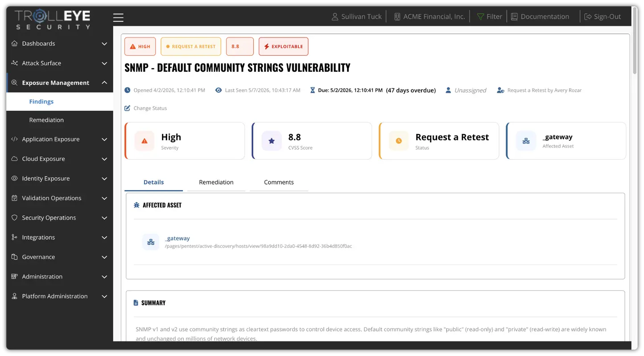644x356 pixels.
Task: Click the TrollEye Security logo
Action: click(x=53, y=20)
